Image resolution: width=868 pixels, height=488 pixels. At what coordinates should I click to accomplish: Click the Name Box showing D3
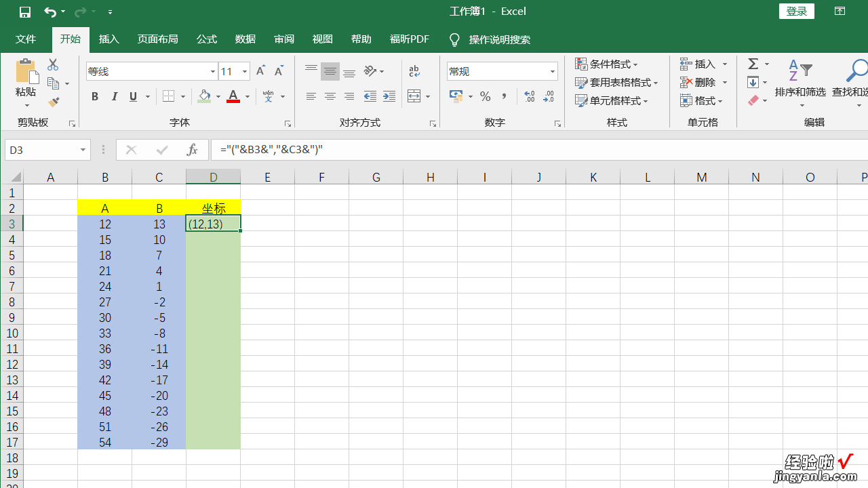coord(47,150)
